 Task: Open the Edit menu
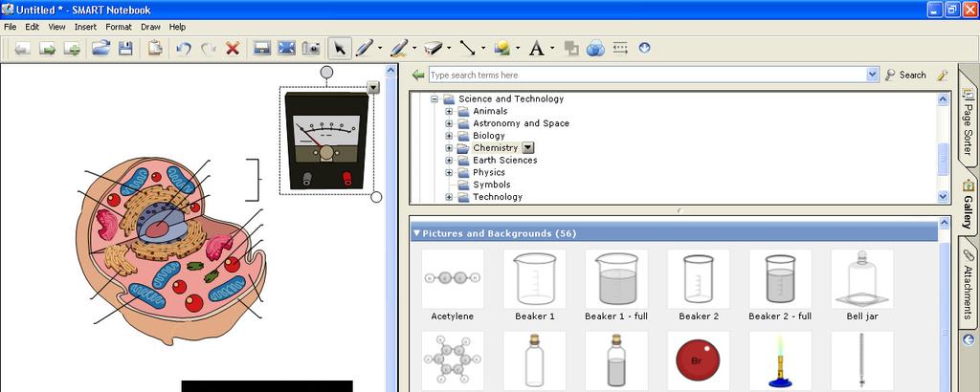point(32,27)
